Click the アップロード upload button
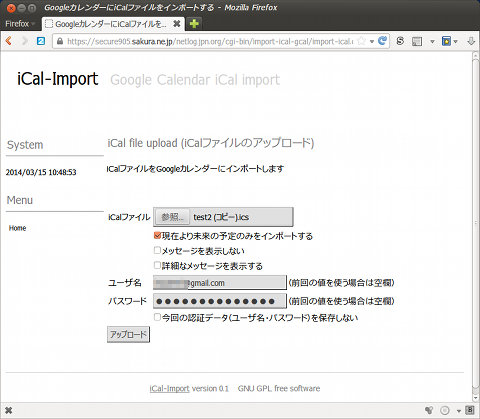 click(128, 334)
